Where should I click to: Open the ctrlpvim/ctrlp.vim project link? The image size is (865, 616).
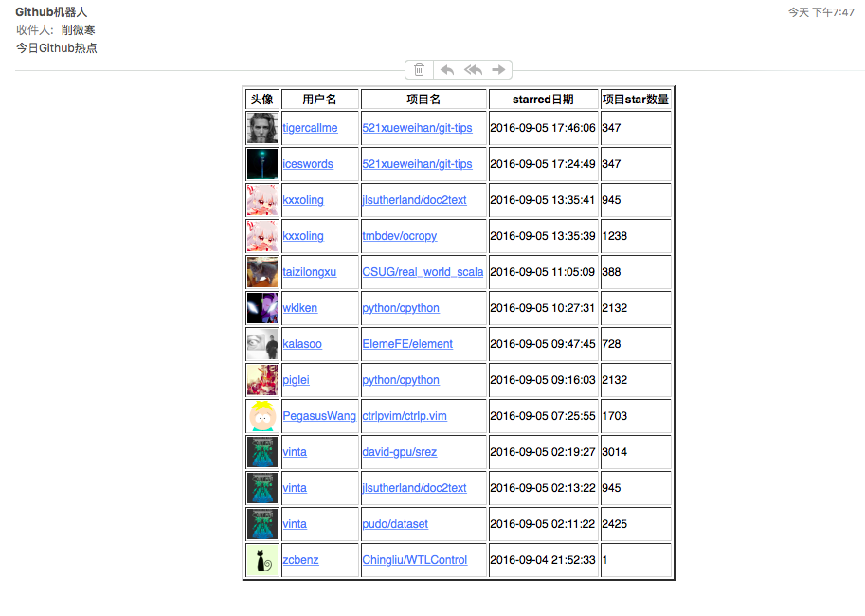[x=405, y=416]
